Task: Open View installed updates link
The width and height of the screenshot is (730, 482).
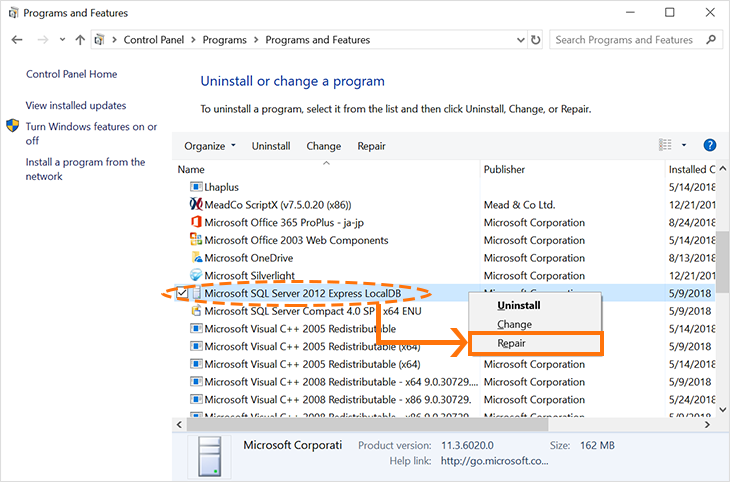Action: pyautogui.click(x=75, y=106)
